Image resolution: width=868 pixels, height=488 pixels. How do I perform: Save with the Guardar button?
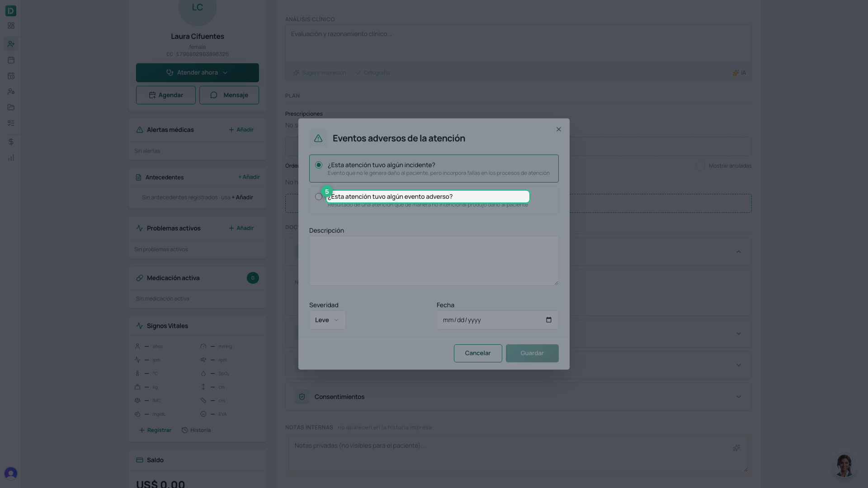pyautogui.click(x=532, y=353)
